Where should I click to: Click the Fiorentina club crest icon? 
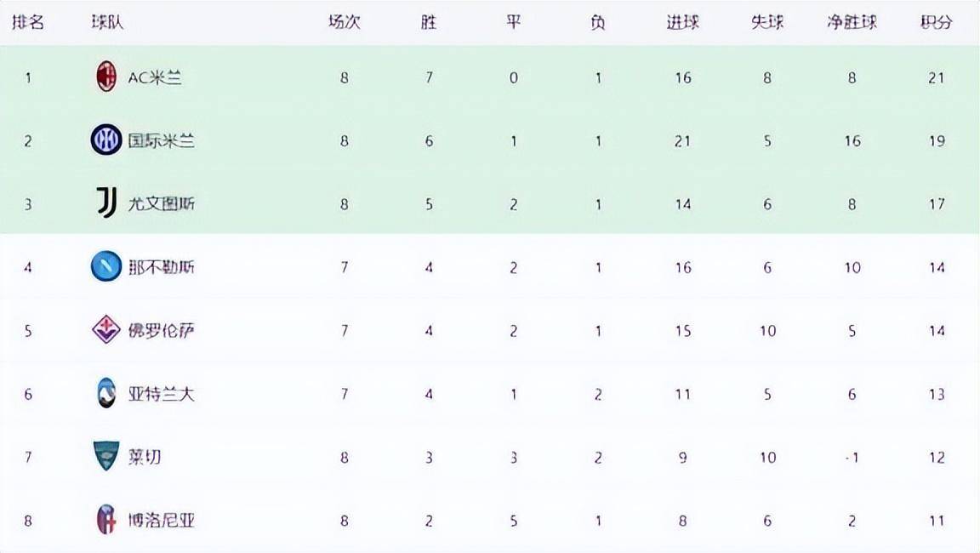tap(106, 330)
